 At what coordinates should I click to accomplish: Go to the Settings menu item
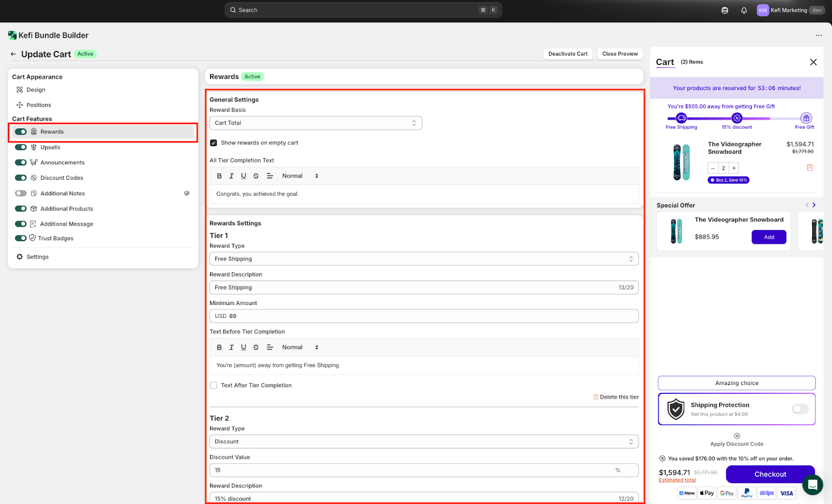(37, 257)
